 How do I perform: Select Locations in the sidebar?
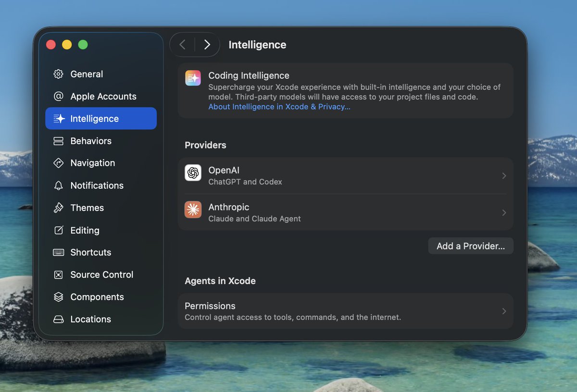(101, 319)
